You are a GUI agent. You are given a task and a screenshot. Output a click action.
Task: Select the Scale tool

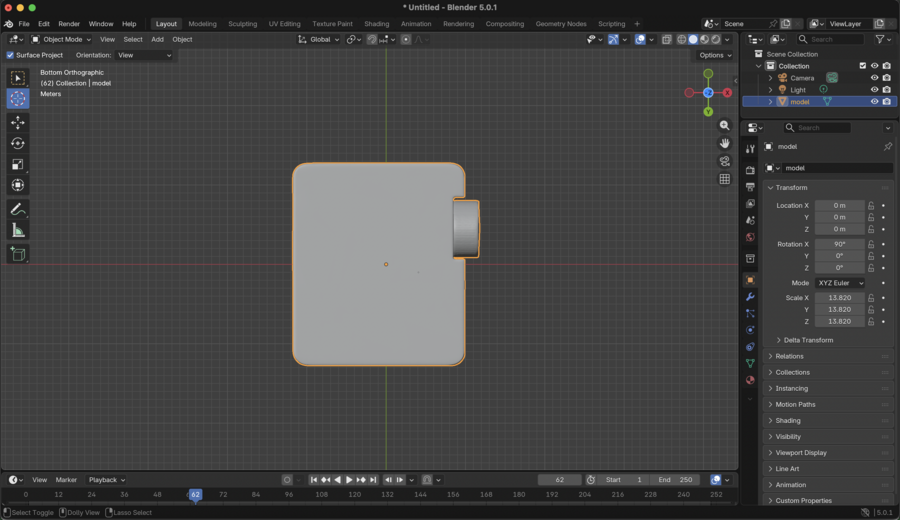click(18, 164)
